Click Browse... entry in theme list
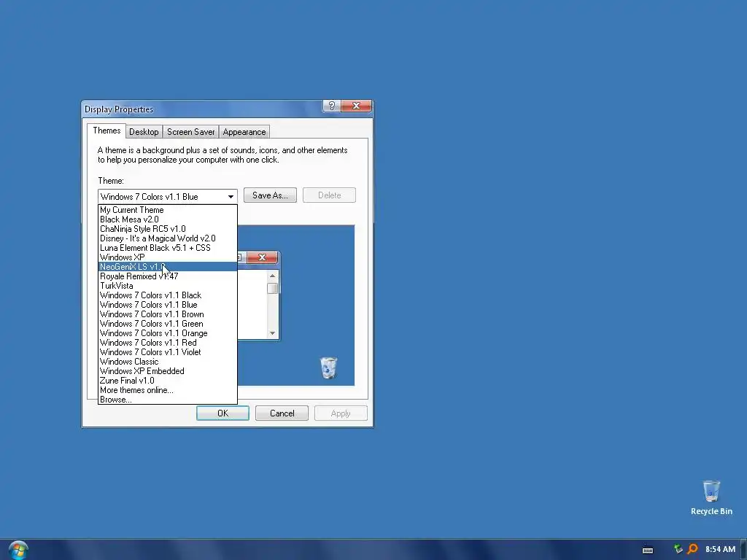 (x=168, y=400)
